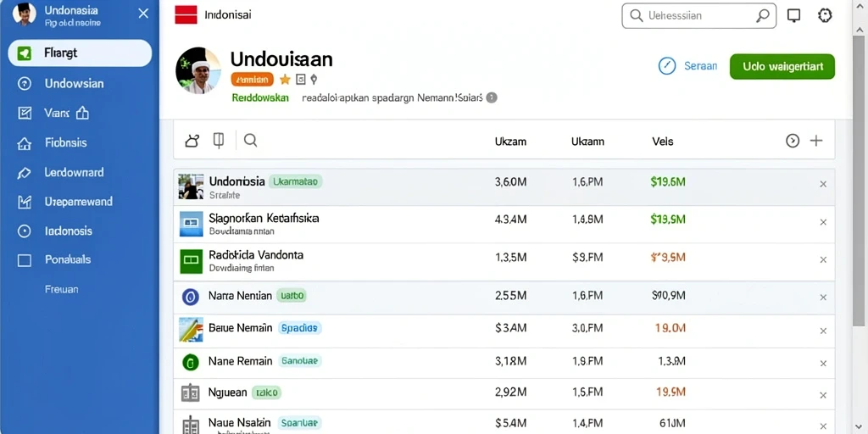Screen dimensions: 868x434
Task: Remove the Nane Remain row
Action: coord(823,364)
